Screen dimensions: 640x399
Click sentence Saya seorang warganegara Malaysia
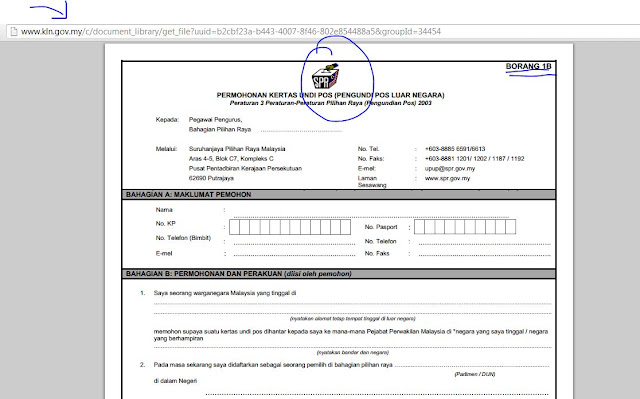click(224, 293)
